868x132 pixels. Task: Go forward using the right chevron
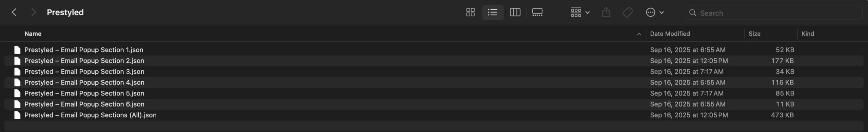pyautogui.click(x=33, y=13)
